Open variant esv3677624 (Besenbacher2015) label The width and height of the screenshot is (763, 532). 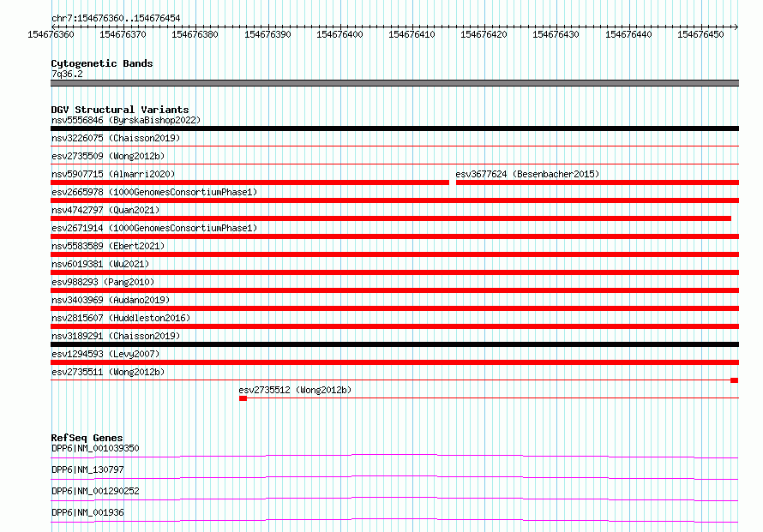(527, 174)
